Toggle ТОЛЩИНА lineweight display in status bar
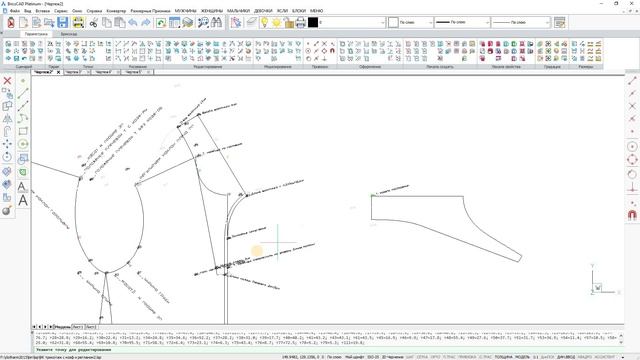This screenshot has width=640, height=360. 505,357
